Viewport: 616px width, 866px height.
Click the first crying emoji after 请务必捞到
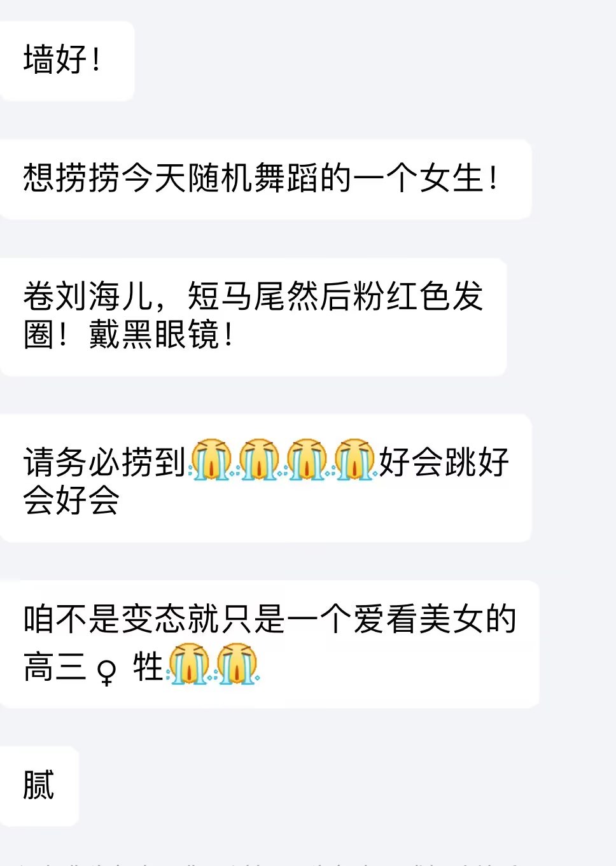(x=211, y=459)
